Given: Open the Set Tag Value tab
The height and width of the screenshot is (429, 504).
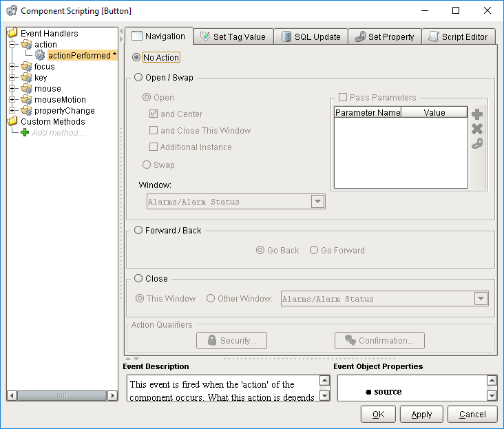Looking at the screenshot, I should (233, 36).
